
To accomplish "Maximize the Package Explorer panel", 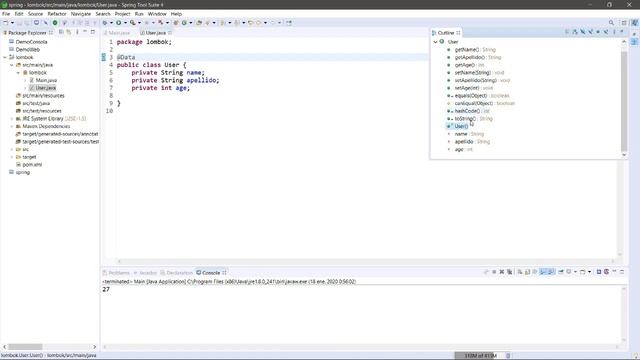I will tap(93, 32).
